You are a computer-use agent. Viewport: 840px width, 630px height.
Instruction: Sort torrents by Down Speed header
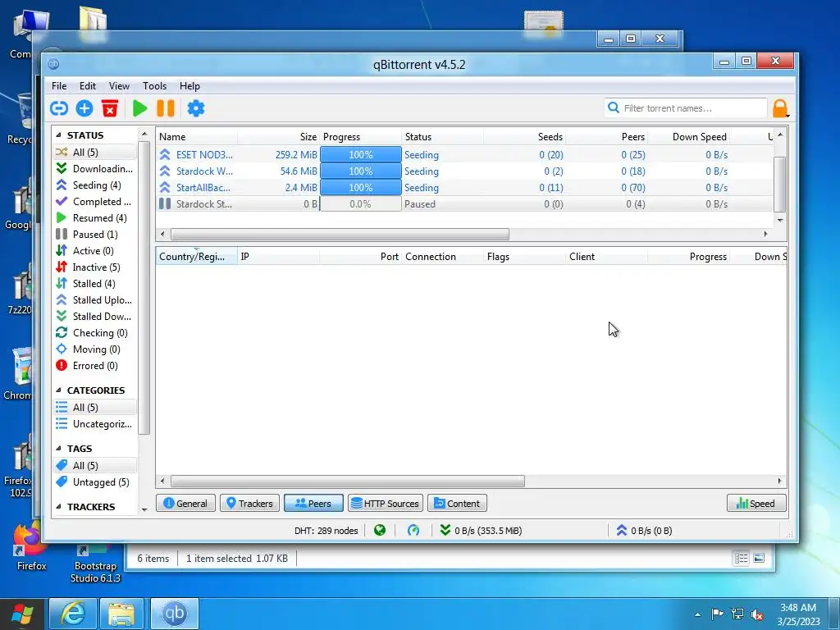[x=689, y=137]
